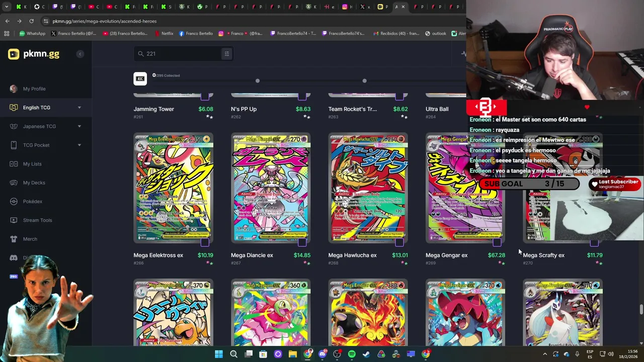Mark Mega Gengar ex as collected
Image resolution: width=644 pixels, height=362 pixels.
(497, 243)
